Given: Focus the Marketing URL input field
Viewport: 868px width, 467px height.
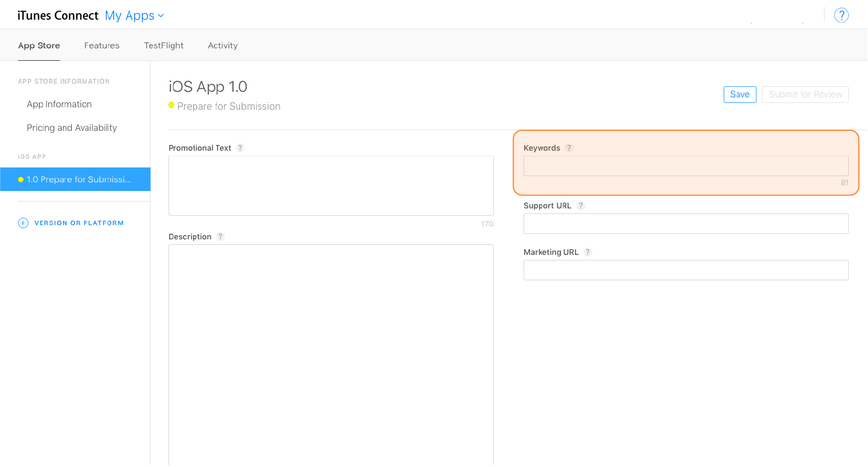Looking at the screenshot, I should pos(686,270).
